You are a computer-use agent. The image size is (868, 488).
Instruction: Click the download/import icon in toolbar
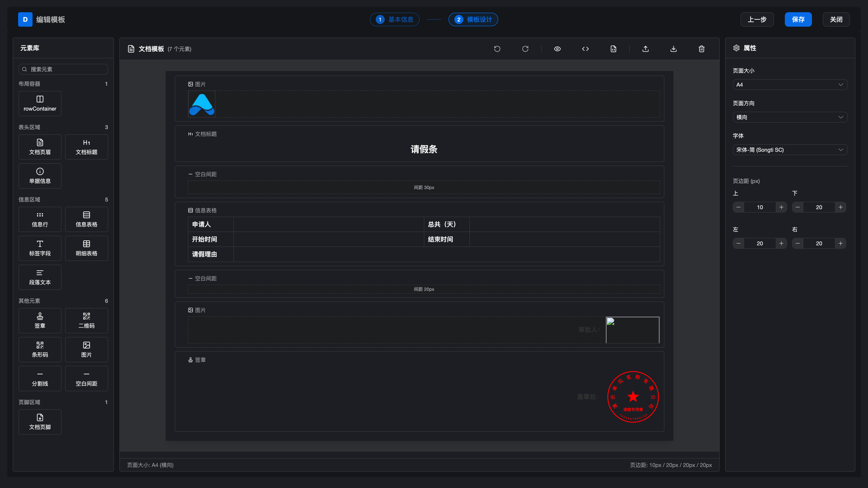coord(673,49)
